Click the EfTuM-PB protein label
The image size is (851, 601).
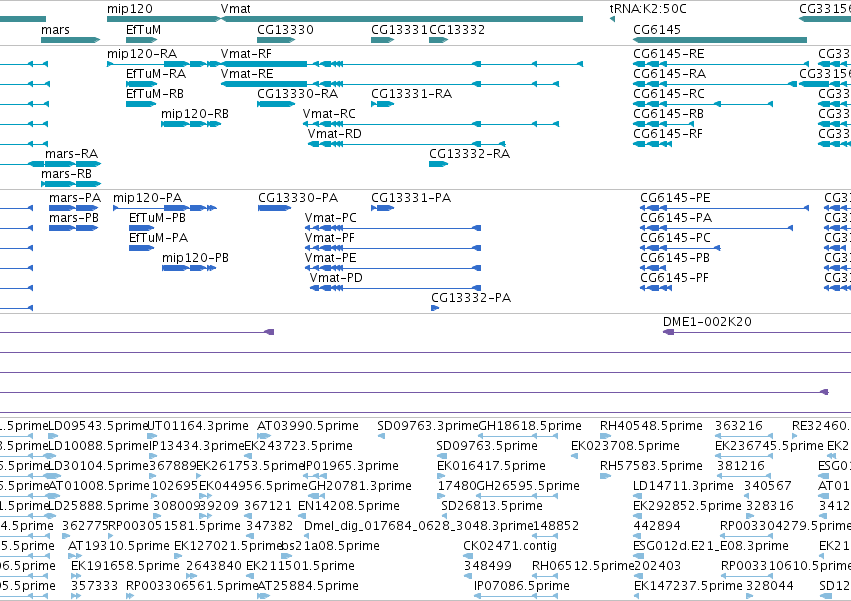(x=157, y=218)
